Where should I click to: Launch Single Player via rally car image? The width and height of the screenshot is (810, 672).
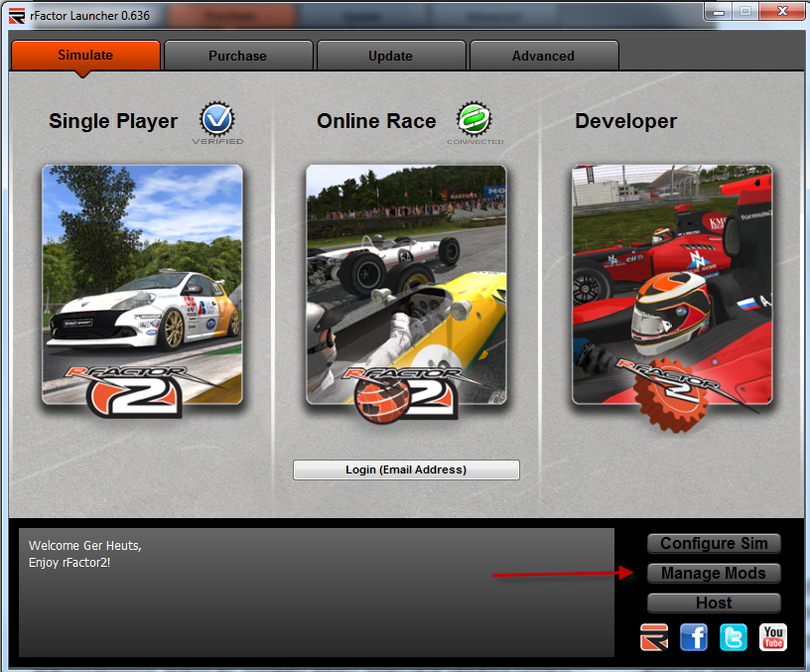[x=142, y=285]
